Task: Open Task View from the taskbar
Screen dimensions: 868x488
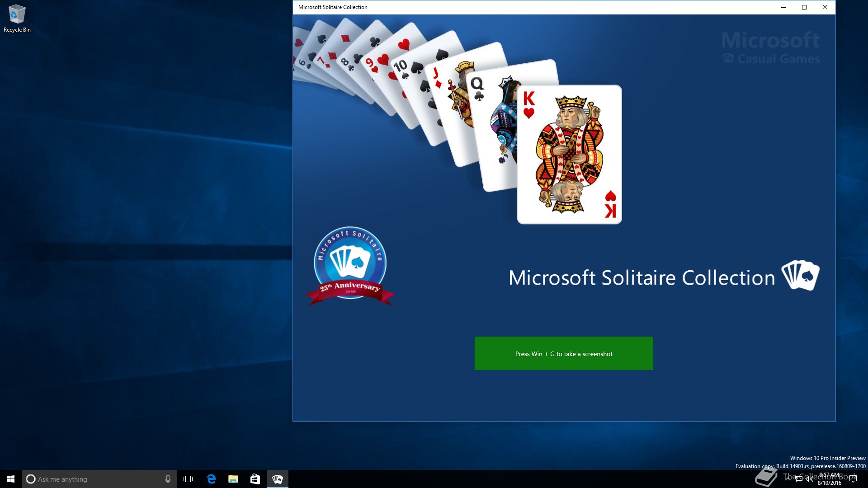Action: click(188, 479)
